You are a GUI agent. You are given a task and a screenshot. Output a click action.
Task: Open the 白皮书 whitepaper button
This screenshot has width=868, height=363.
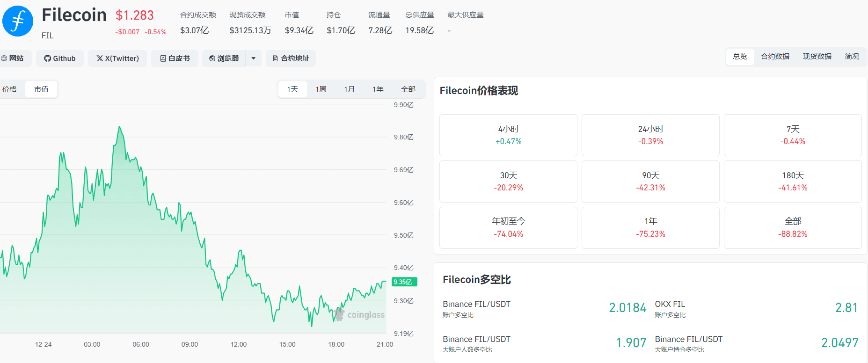(175, 58)
